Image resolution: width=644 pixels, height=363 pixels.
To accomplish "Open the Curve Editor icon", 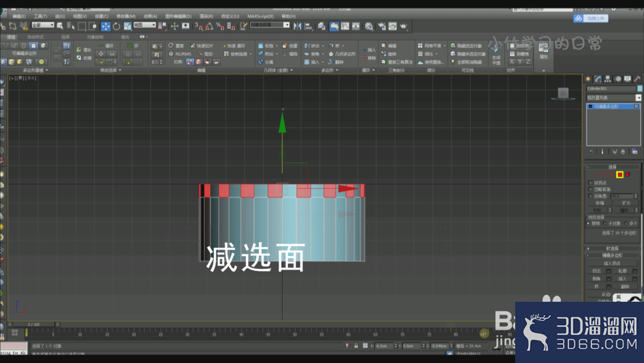I will pos(345,26).
